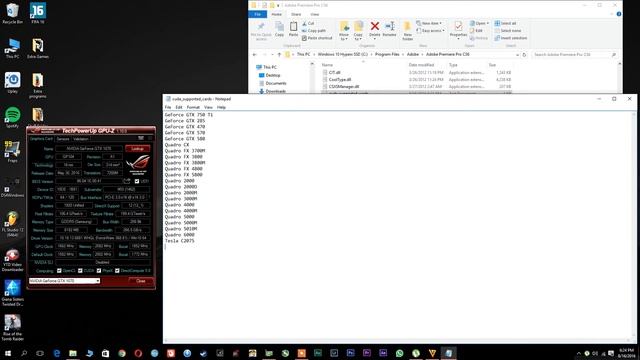
Task: Open the Notepad Edit menu
Action: click(x=179, y=107)
